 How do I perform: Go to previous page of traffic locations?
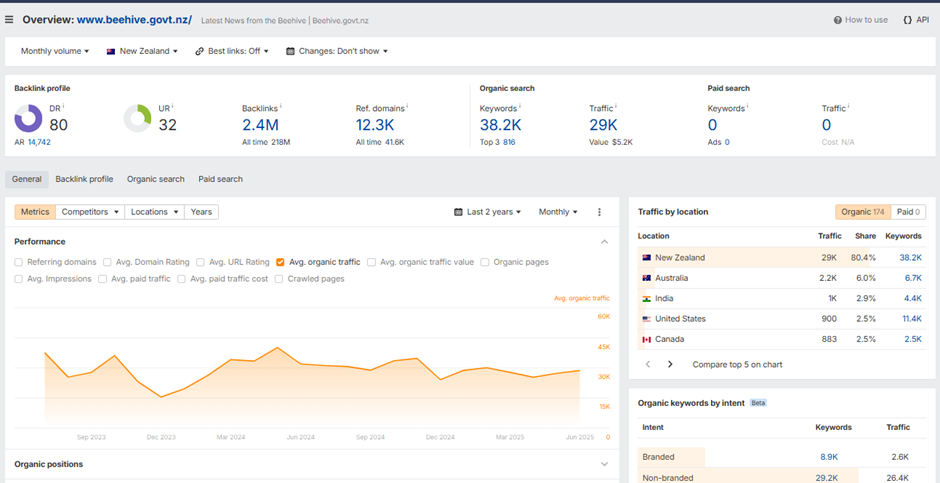(x=648, y=364)
